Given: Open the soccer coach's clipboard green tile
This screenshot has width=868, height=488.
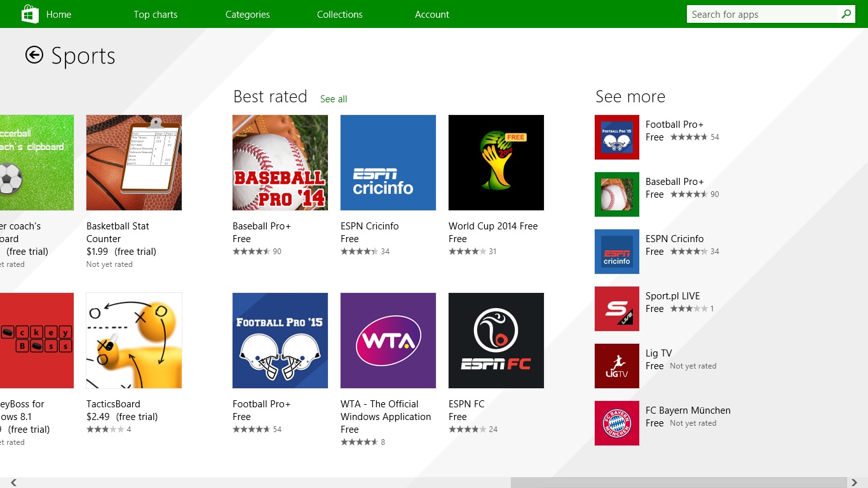Looking at the screenshot, I should 37,163.
